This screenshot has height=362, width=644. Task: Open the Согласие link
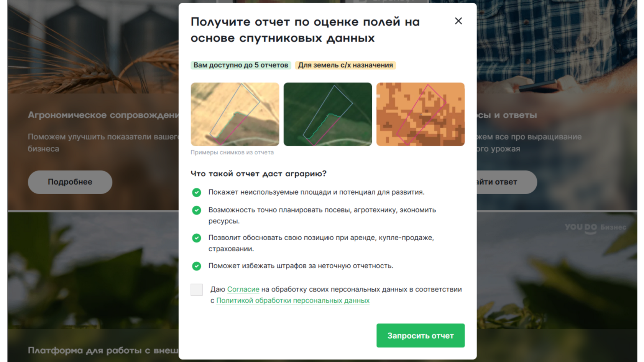(x=243, y=289)
